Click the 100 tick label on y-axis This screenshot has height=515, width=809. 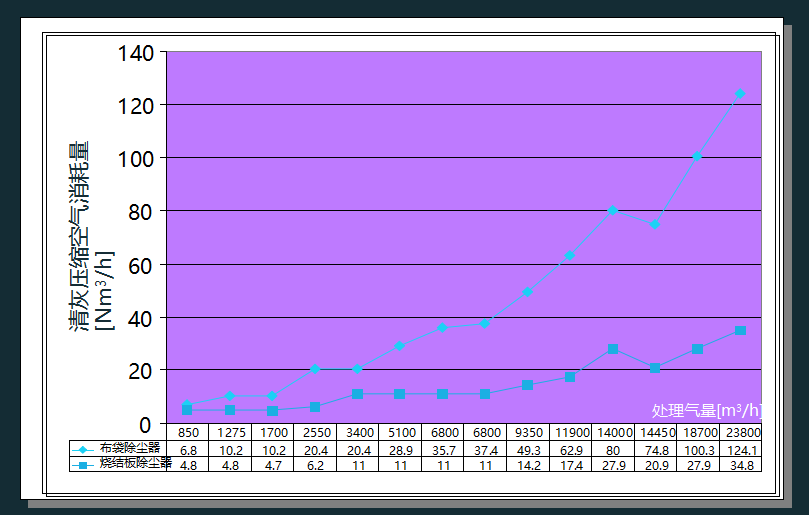point(136,159)
